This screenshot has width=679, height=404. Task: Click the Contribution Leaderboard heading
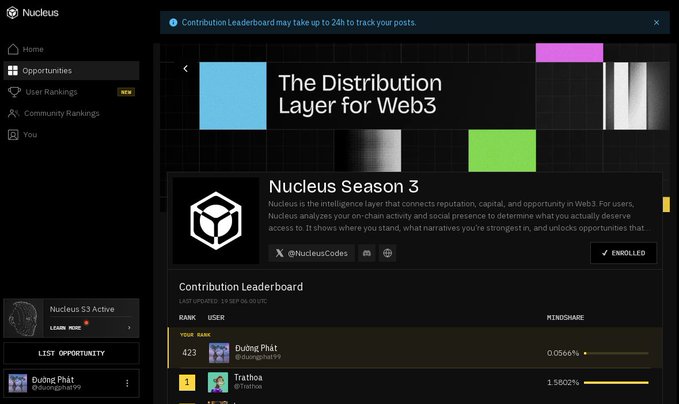point(241,287)
